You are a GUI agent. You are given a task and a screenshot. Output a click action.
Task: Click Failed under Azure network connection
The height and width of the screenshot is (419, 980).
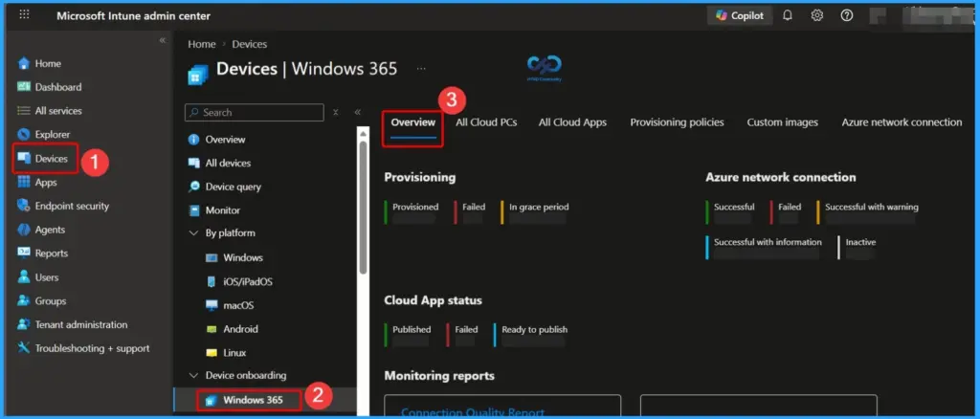pos(790,207)
